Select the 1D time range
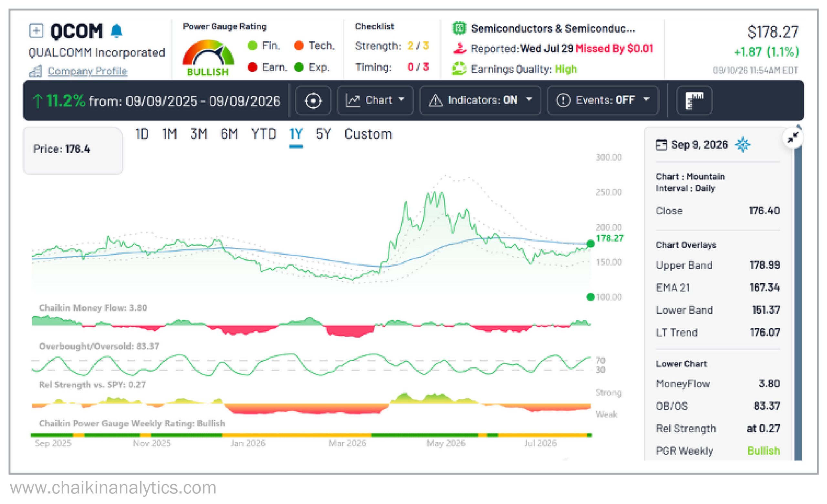 (x=141, y=134)
